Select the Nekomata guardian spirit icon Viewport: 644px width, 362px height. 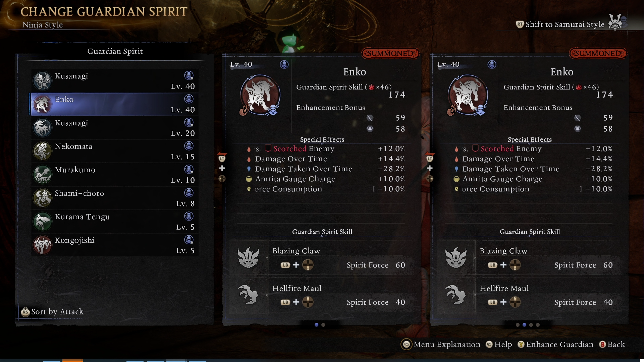[42, 151]
